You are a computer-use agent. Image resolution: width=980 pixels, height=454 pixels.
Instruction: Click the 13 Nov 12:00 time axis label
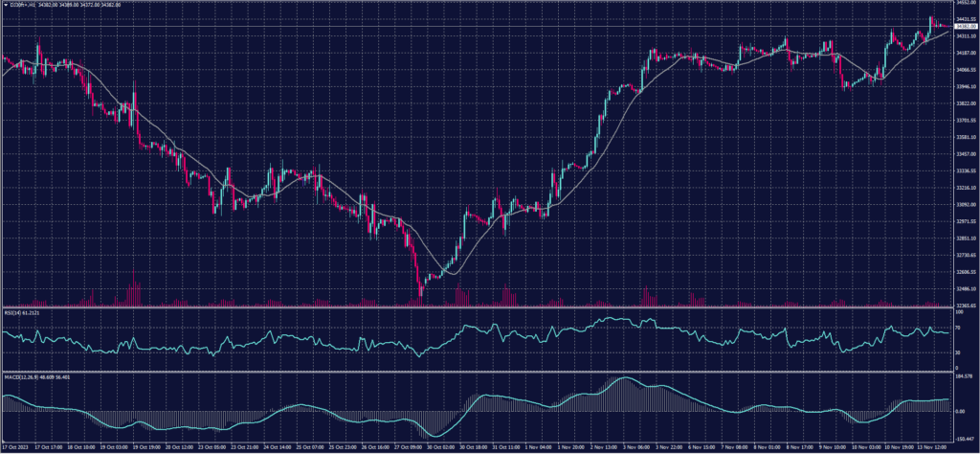coord(932,447)
